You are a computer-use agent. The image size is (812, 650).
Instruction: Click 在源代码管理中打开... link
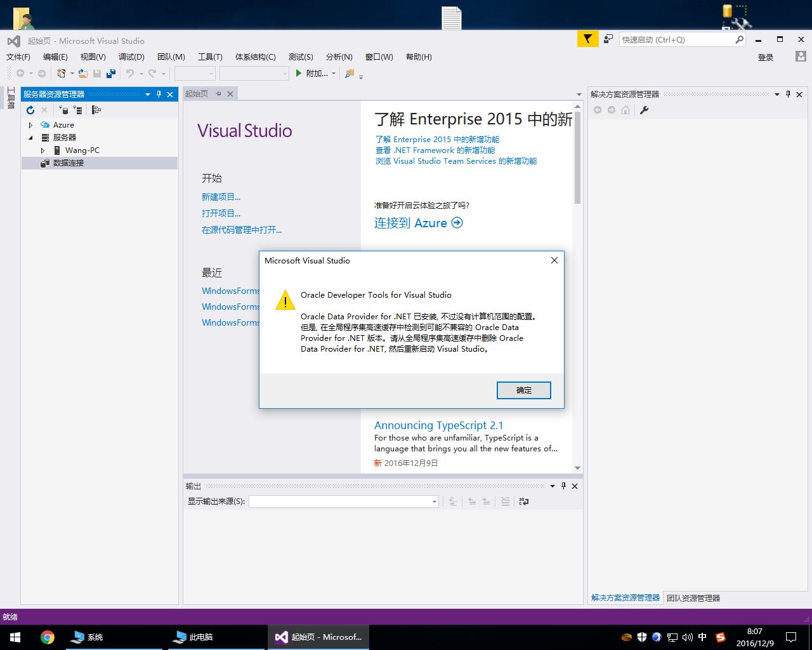coord(242,230)
